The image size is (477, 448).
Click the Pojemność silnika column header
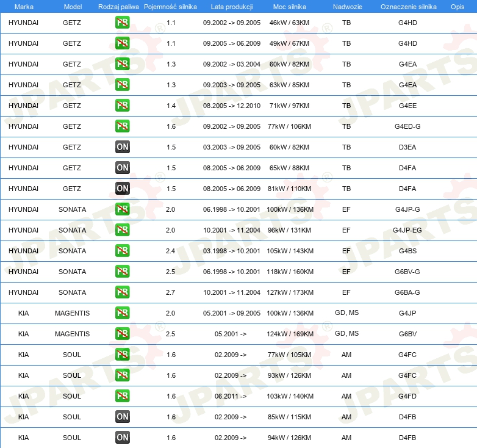point(170,7)
